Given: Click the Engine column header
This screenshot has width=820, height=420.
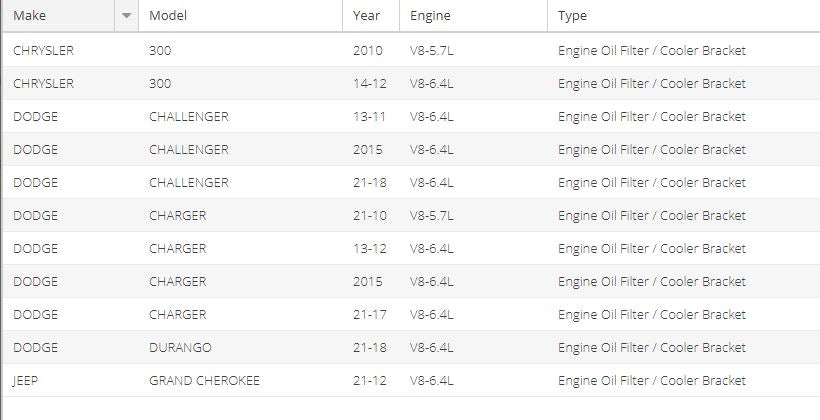Looking at the screenshot, I should click(x=473, y=16).
